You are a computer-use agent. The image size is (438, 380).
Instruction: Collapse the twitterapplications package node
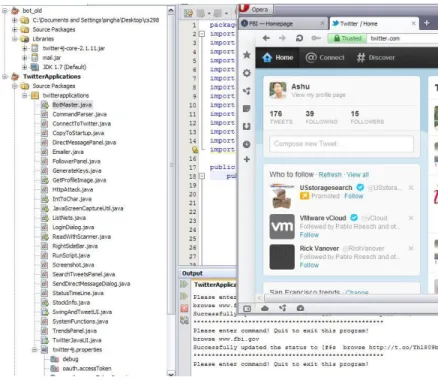click(24, 95)
